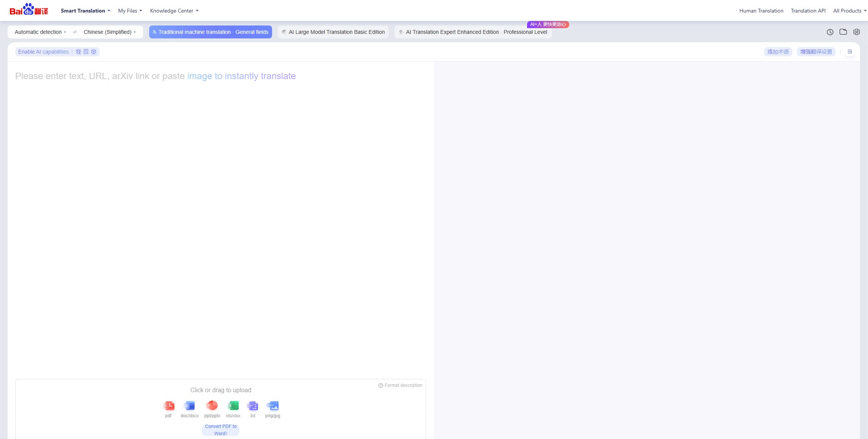Image resolution: width=868 pixels, height=439 pixels.
Task: Expand the Knowledge Center menu
Action: point(174,11)
